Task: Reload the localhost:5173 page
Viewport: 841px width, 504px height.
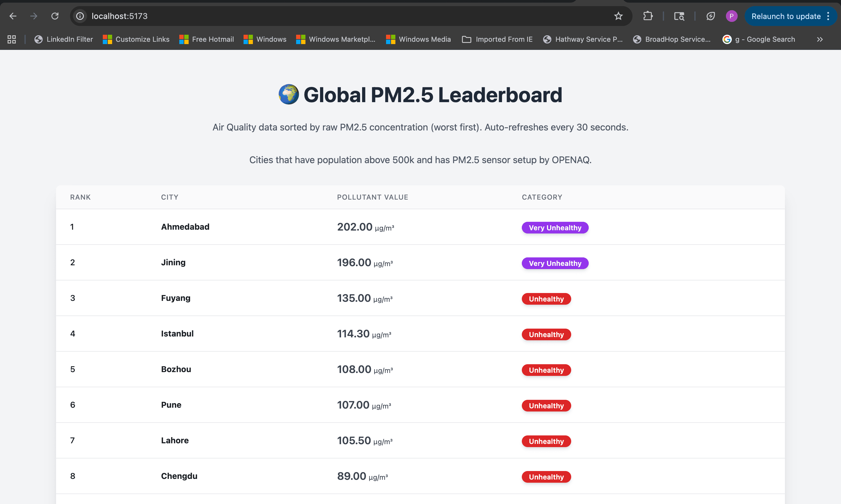Action: point(55,16)
